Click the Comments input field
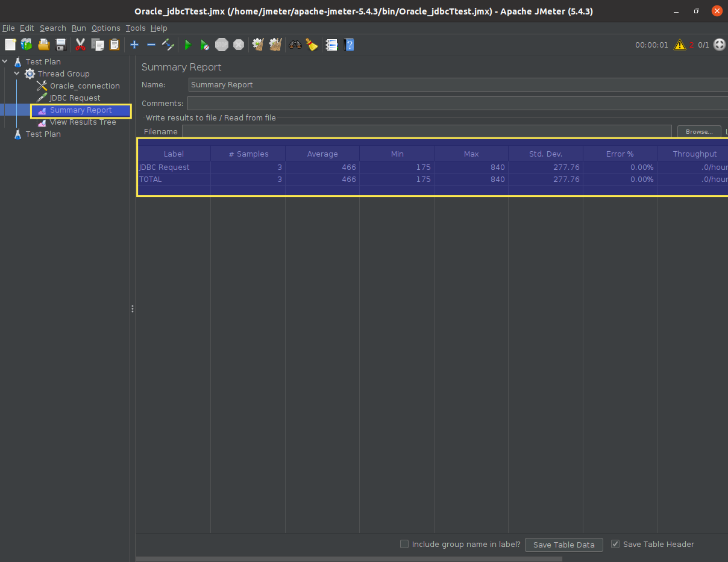The width and height of the screenshot is (728, 562). click(x=457, y=103)
